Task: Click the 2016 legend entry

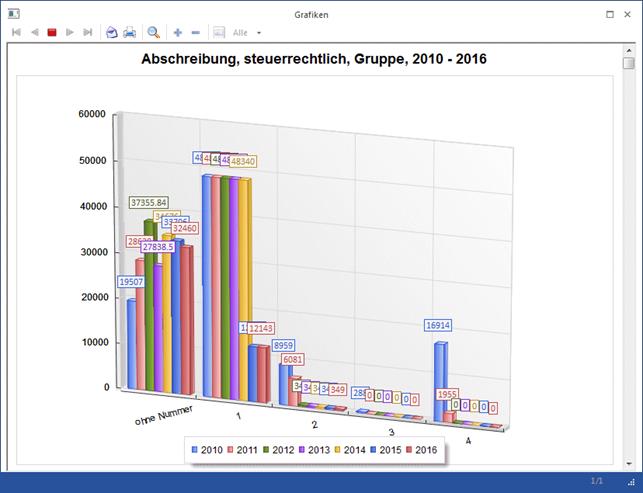Action: (423, 451)
